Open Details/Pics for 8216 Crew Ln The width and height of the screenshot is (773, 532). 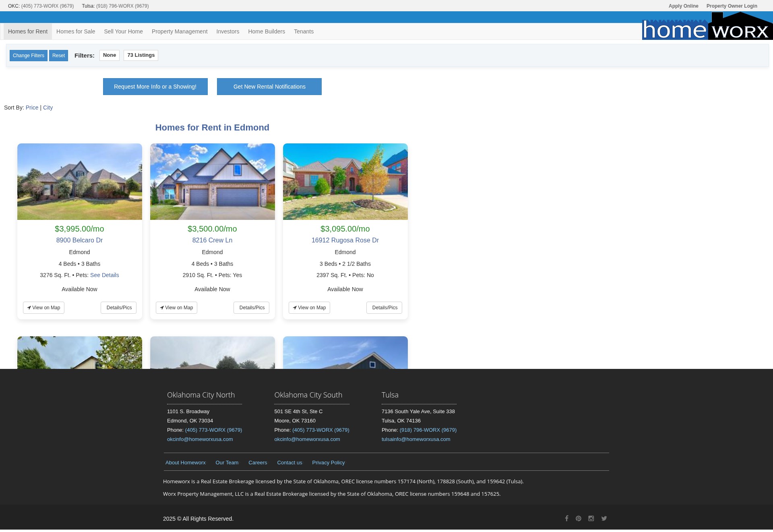(252, 308)
